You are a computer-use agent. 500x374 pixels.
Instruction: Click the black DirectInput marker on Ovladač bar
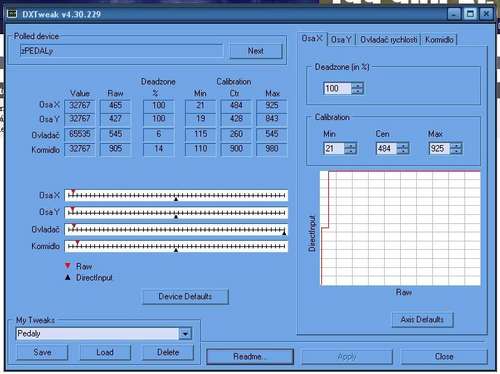pos(284,233)
